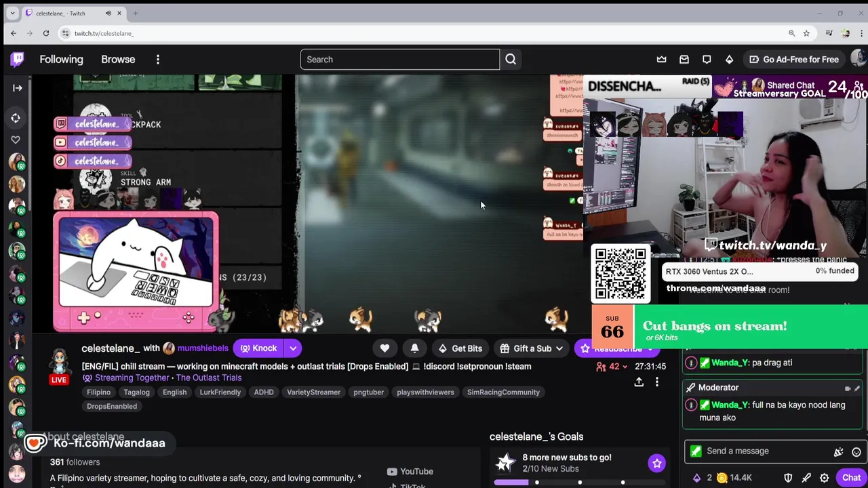The width and height of the screenshot is (868, 488).
Task: Click the Followed Channels heart icon in sidebar
Action: pos(16,140)
